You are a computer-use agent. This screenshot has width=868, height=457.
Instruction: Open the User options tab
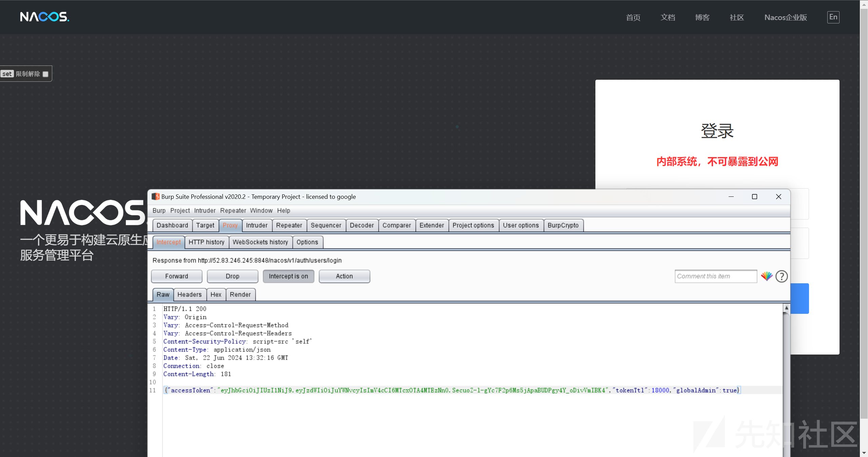[521, 225]
